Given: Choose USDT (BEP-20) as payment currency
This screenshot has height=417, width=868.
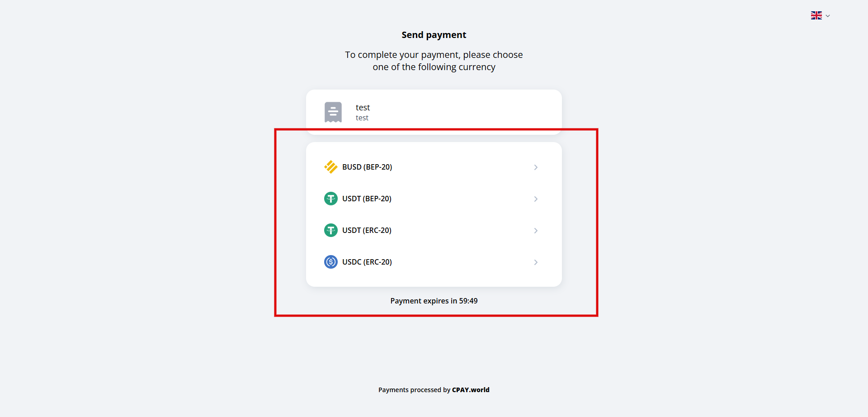Looking at the screenshot, I should pyautogui.click(x=367, y=199).
